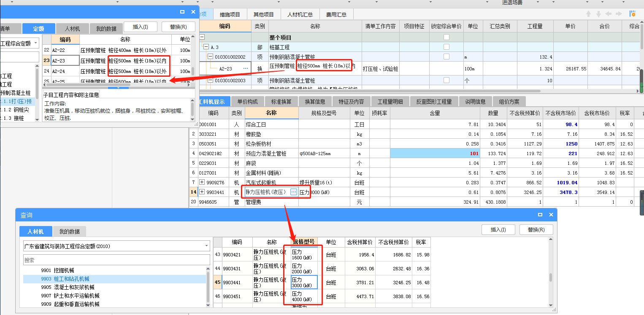Close the 查询 dialog window
Viewport: 644px width, 315px height.
[551, 215]
